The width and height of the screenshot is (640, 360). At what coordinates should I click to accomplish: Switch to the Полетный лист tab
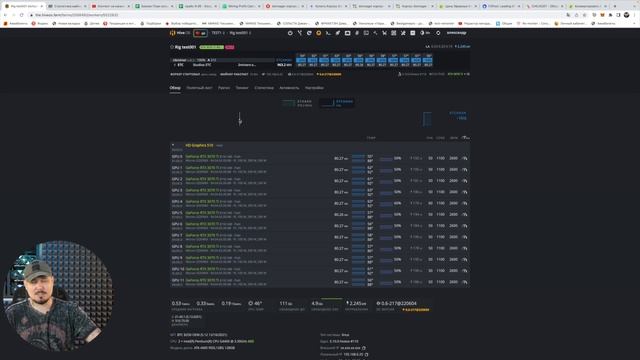199,88
